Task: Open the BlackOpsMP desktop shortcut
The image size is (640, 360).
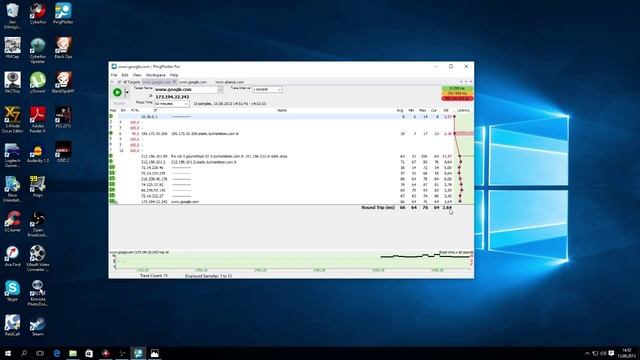Action: coord(63,82)
